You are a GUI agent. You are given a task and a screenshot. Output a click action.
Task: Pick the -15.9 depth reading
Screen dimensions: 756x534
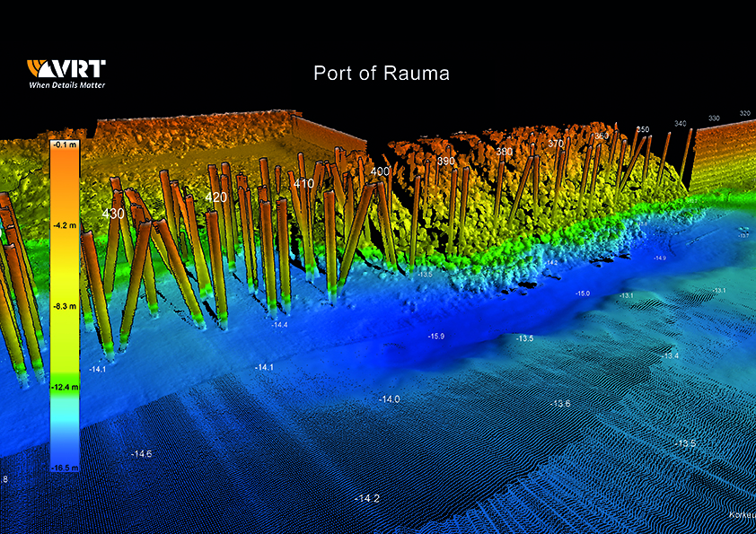click(437, 337)
